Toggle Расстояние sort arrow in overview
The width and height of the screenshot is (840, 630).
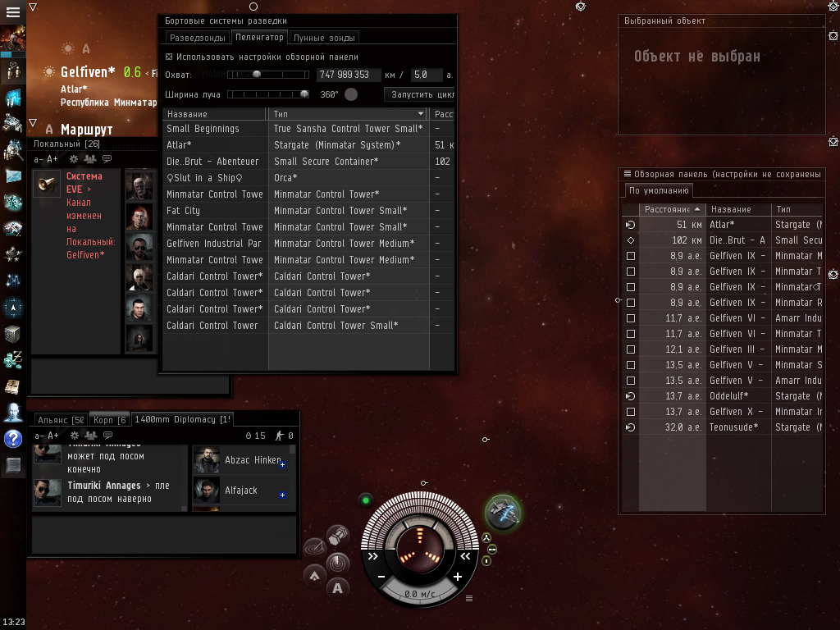[x=697, y=209]
